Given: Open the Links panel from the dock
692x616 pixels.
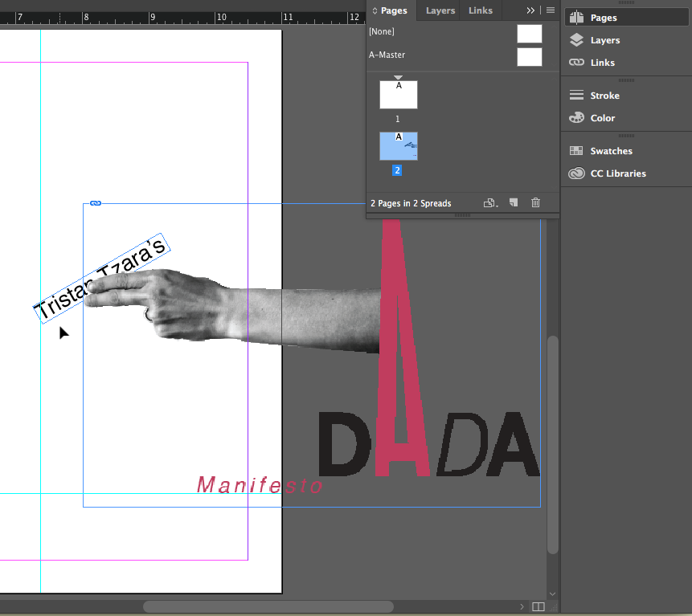Looking at the screenshot, I should pyautogui.click(x=602, y=63).
